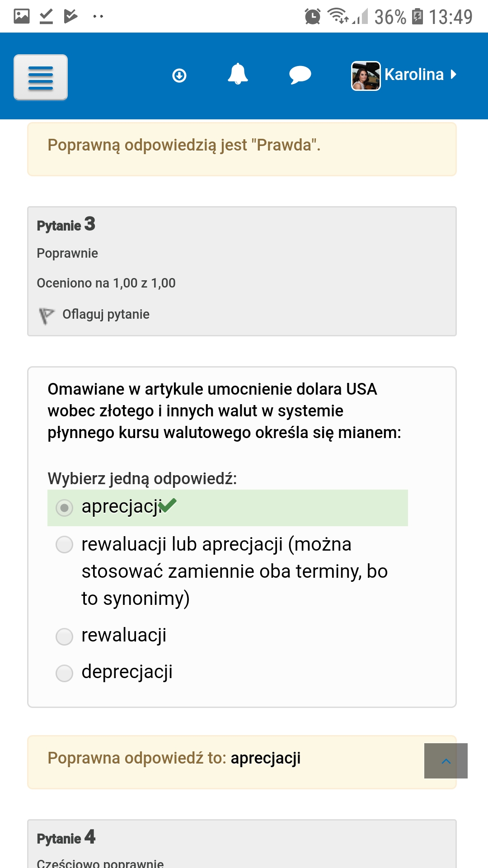Pick the deprecjacji radio button
Screen dimensions: 488x868
64,673
